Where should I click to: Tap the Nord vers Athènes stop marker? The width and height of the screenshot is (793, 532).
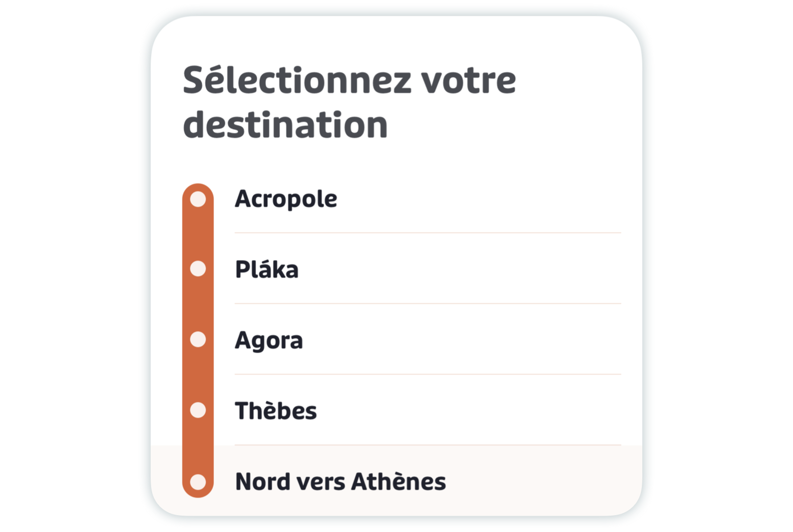click(198, 481)
